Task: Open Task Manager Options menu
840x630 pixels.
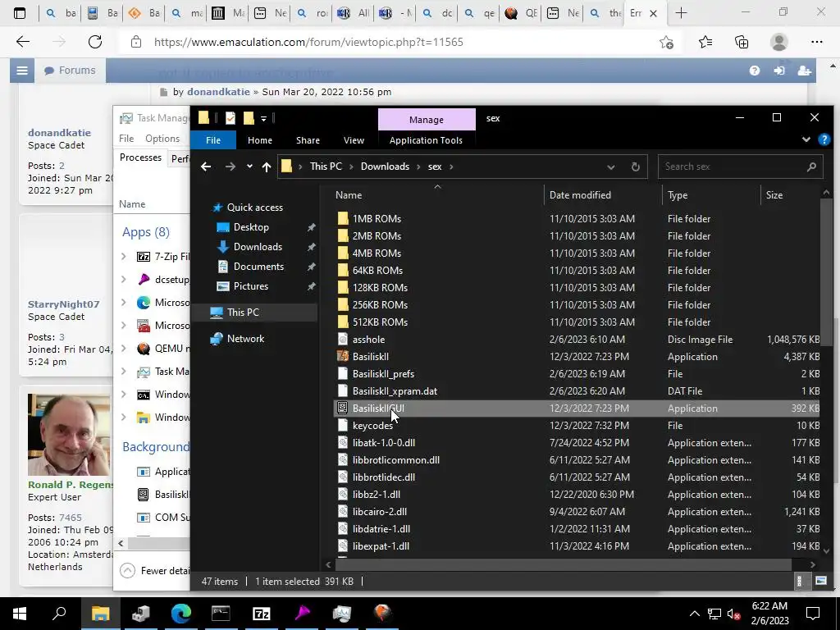Action: (x=162, y=139)
